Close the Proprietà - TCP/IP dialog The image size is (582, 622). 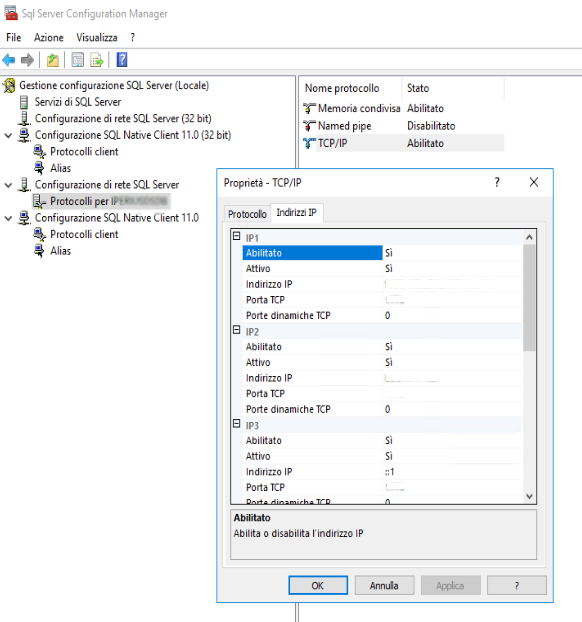[x=534, y=182]
